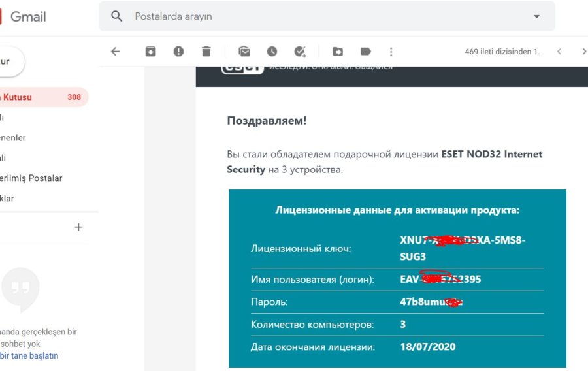Click the 'ESET NOD32 Internet' product name
Screen dimensions: 588x371
(x=491, y=154)
